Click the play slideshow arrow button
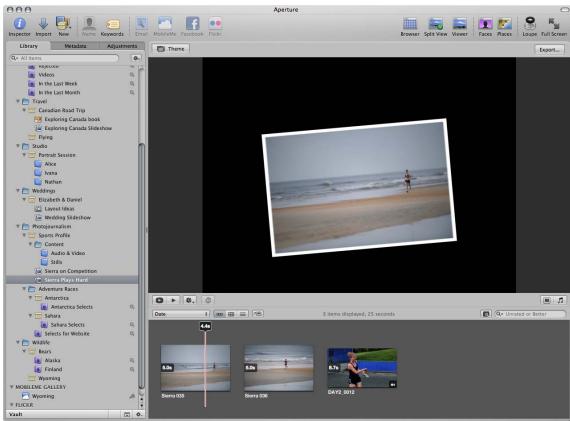 (173, 300)
